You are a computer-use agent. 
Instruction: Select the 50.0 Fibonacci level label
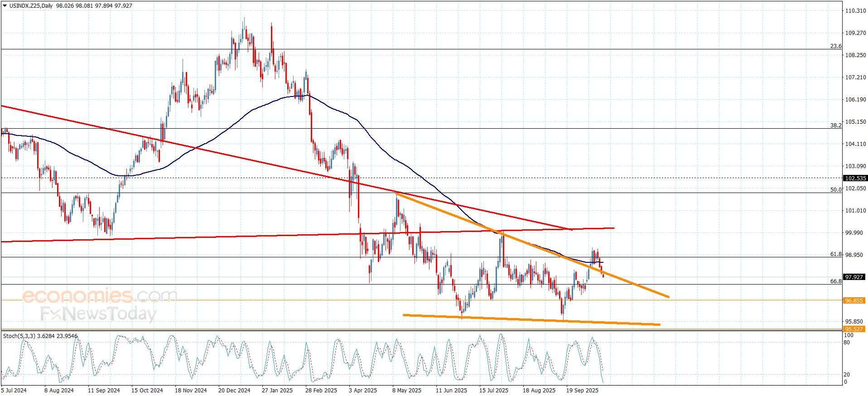[x=836, y=190]
